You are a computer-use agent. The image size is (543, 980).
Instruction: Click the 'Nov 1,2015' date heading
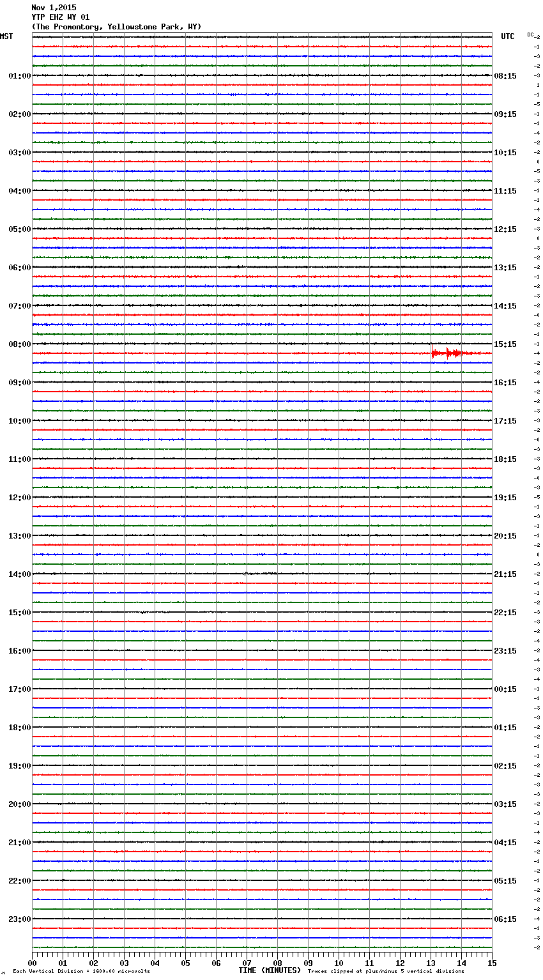click(x=54, y=8)
